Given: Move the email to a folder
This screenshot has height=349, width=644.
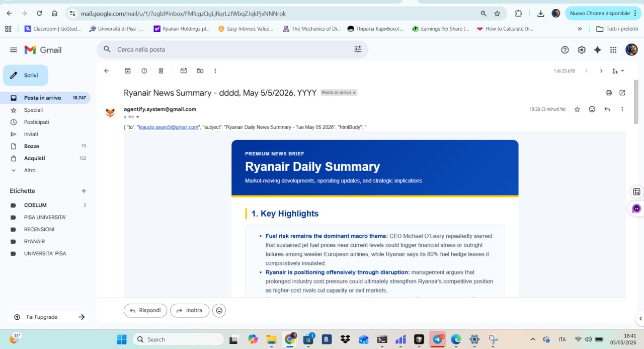Looking at the screenshot, I should 200,71.
